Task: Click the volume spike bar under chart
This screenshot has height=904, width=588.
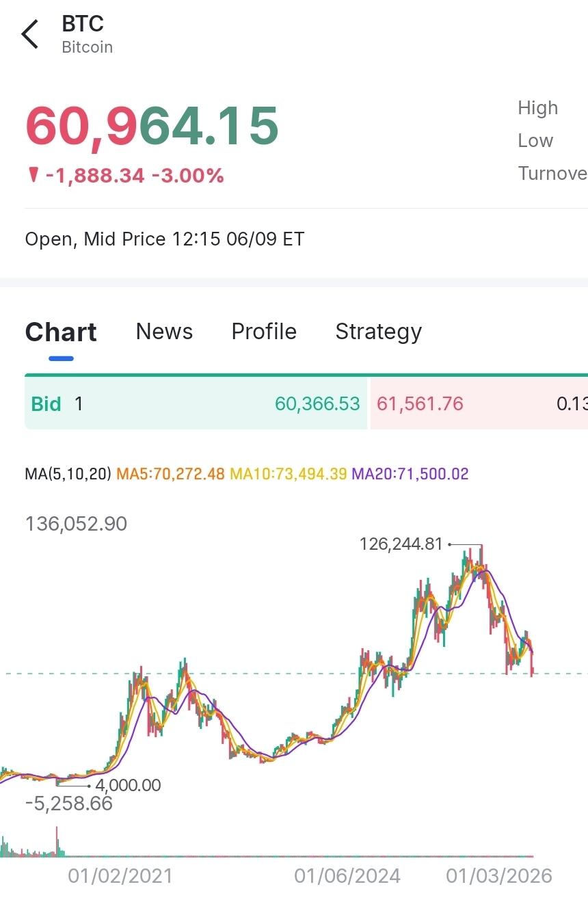Action: pyautogui.click(x=57, y=841)
